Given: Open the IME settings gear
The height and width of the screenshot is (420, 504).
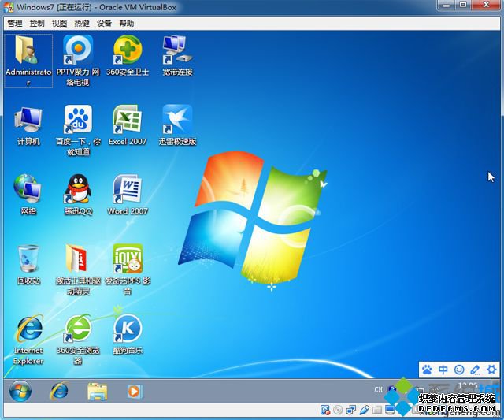Looking at the screenshot, I should point(491,370).
